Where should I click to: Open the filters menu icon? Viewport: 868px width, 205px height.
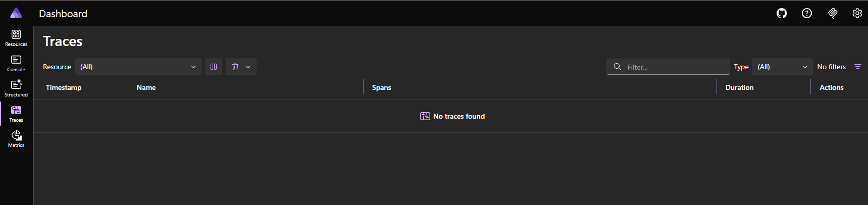857,67
